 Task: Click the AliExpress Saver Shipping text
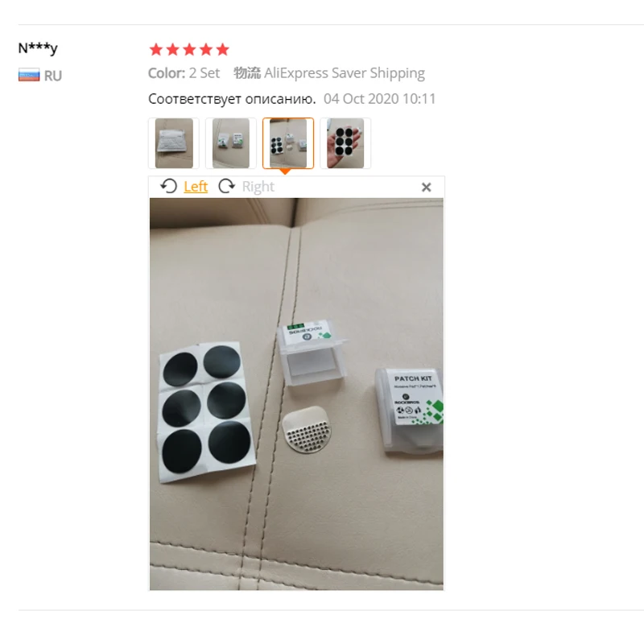pos(345,73)
